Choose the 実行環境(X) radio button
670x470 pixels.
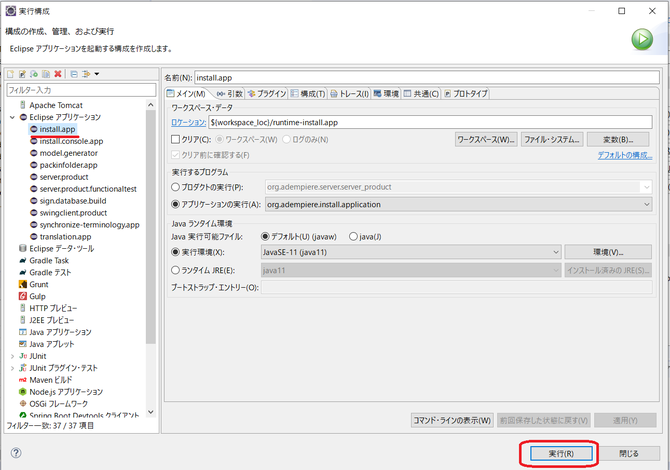pos(175,252)
